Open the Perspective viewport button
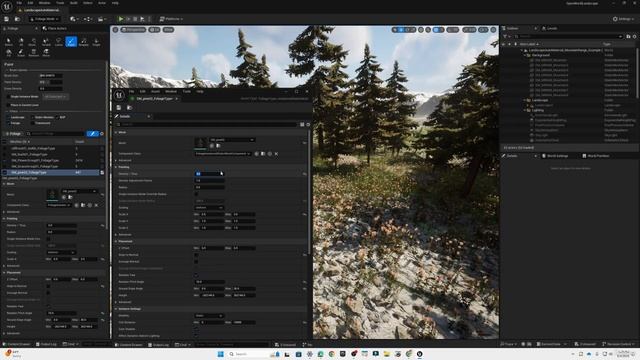The image size is (640, 360). tap(133, 30)
